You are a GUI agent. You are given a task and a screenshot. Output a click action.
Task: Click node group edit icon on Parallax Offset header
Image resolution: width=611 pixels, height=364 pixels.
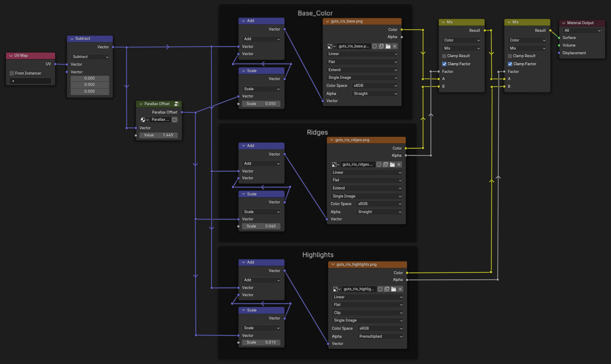[x=176, y=103]
